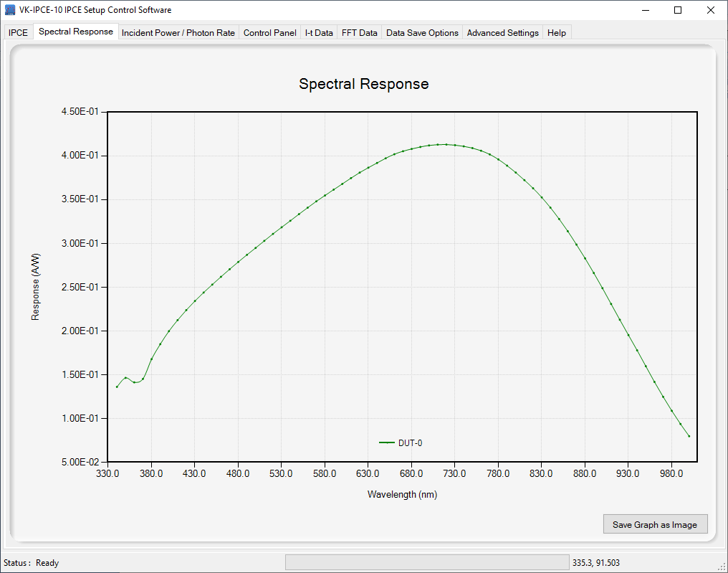Click the resize grip in the bottom-right corner
This screenshot has height=573, width=728.
pos(722,567)
